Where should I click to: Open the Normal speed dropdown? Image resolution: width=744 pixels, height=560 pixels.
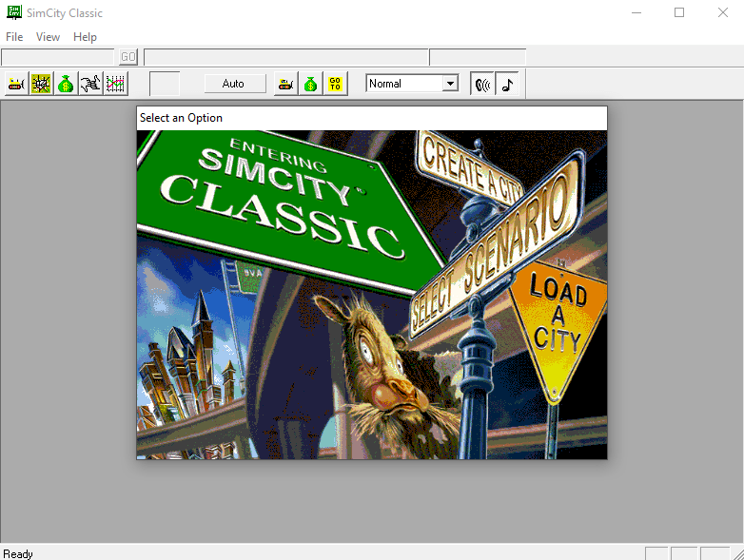point(450,84)
